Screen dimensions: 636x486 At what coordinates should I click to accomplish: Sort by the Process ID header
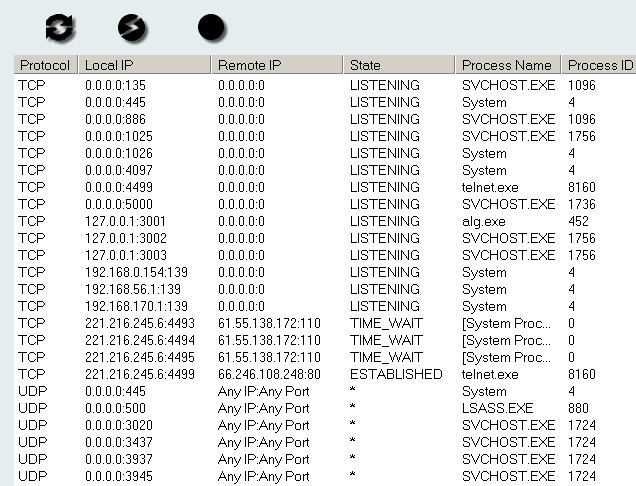598,65
